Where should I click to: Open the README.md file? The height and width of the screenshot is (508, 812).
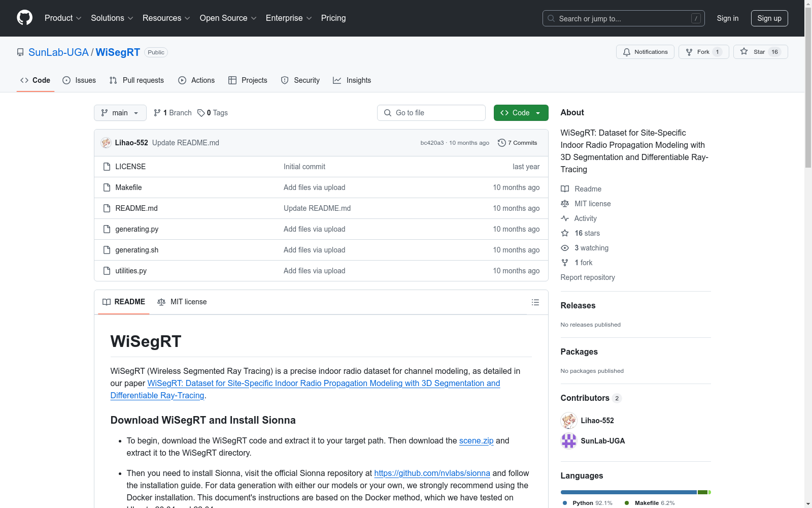137,208
